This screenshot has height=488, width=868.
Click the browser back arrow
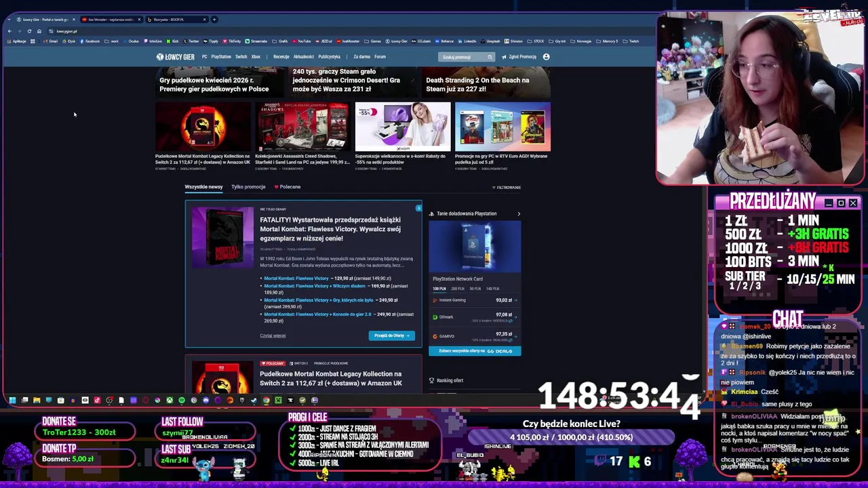point(9,31)
